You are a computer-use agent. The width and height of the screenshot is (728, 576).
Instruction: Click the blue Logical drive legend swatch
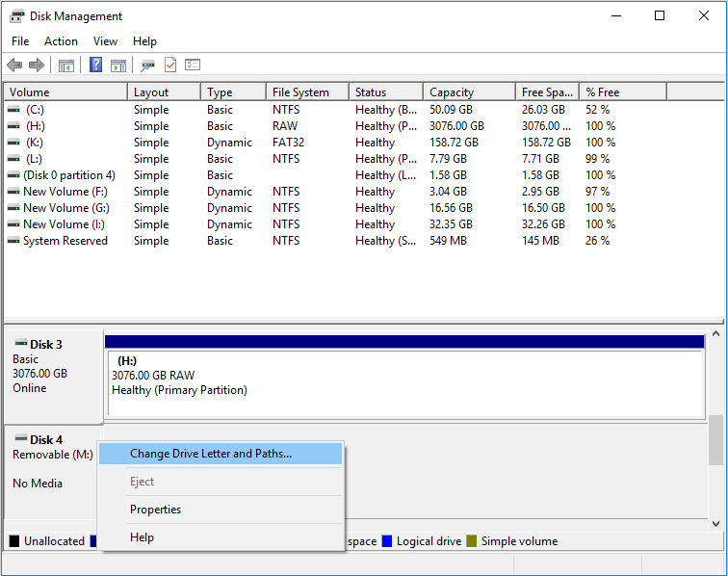click(x=387, y=541)
